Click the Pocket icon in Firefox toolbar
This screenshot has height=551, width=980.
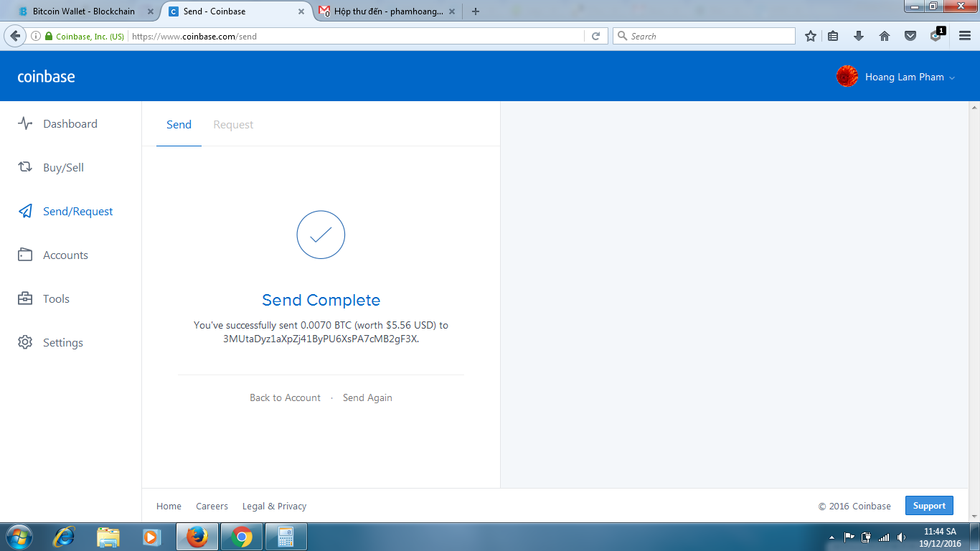pos(910,36)
